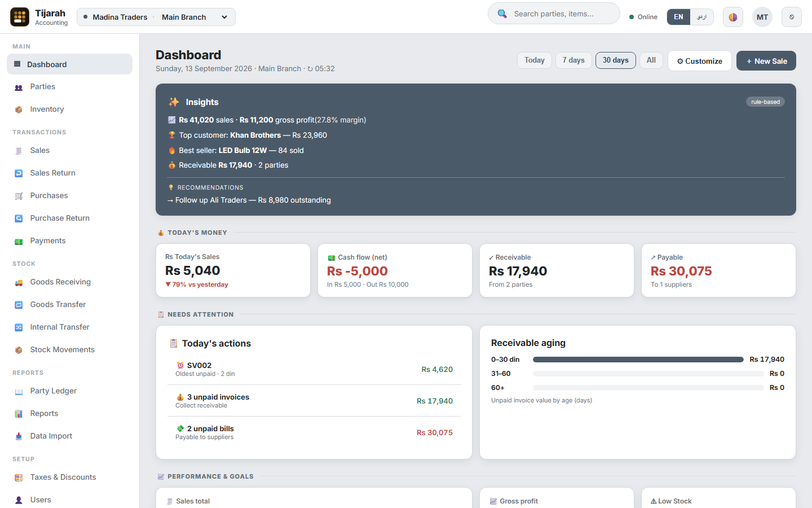Click Best seller LED Bulb 12W line
Image resolution: width=812 pixels, height=508 pixels.
[236, 151]
